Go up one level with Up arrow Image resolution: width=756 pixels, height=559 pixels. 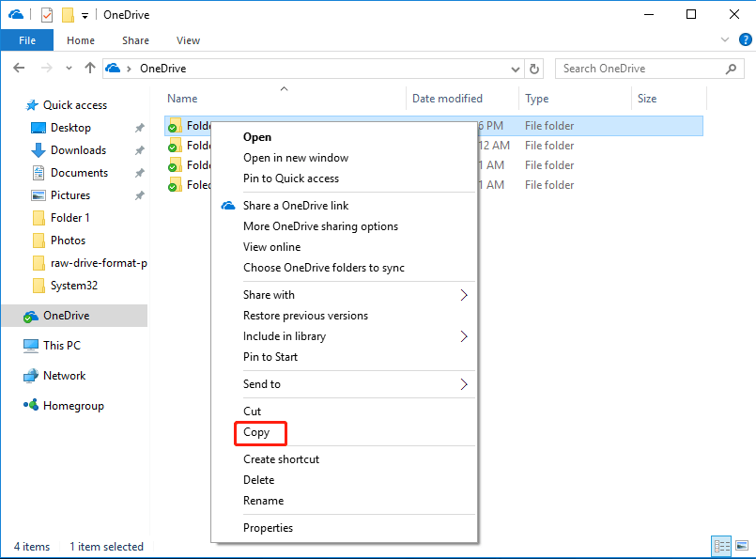tap(89, 68)
